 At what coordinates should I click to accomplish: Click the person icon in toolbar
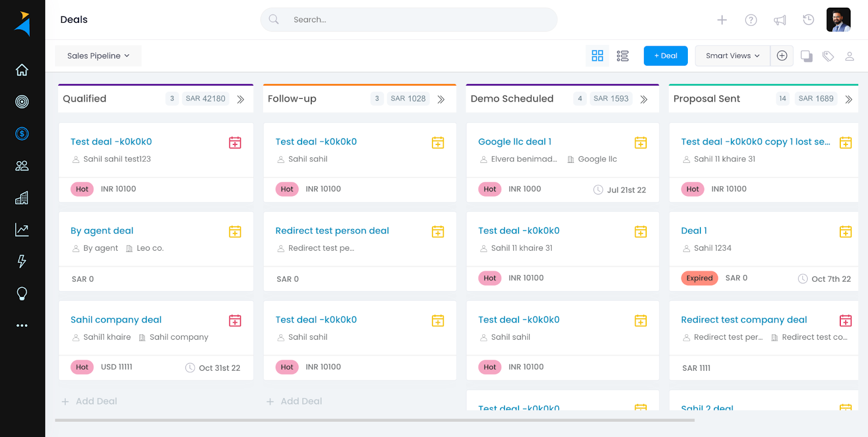[x=850, y=56]
